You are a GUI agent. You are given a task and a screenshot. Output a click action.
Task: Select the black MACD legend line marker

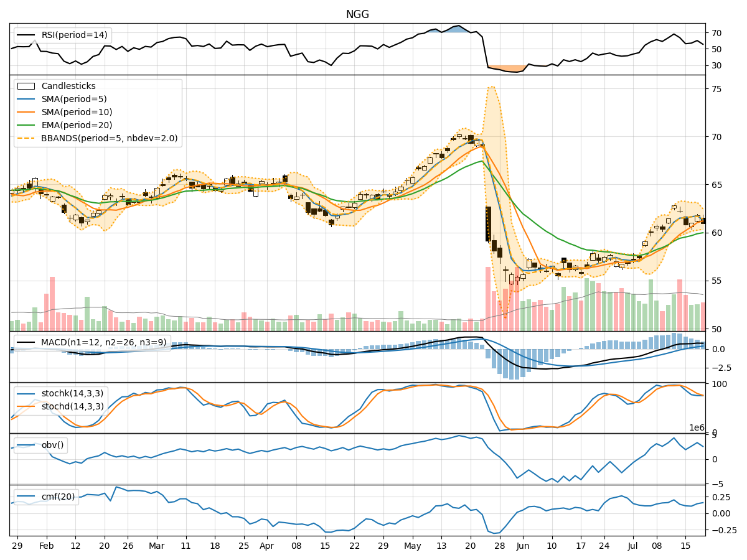click(26, 343)
